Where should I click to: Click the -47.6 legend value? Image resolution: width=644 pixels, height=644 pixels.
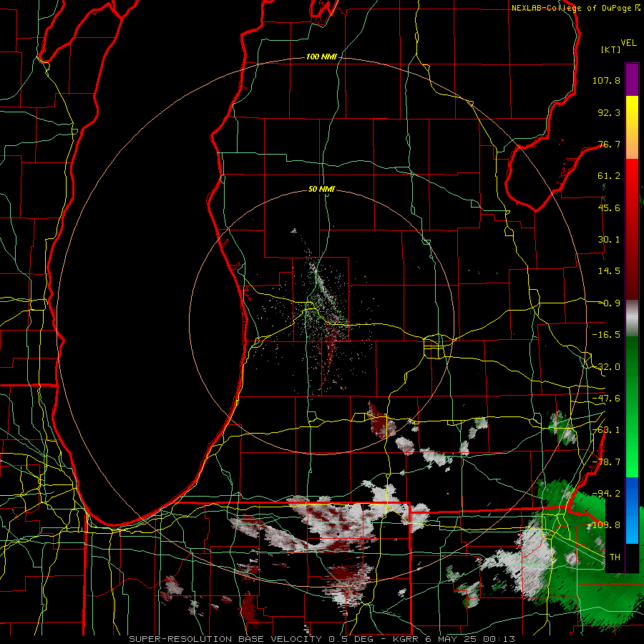click(x=606, y=399)
